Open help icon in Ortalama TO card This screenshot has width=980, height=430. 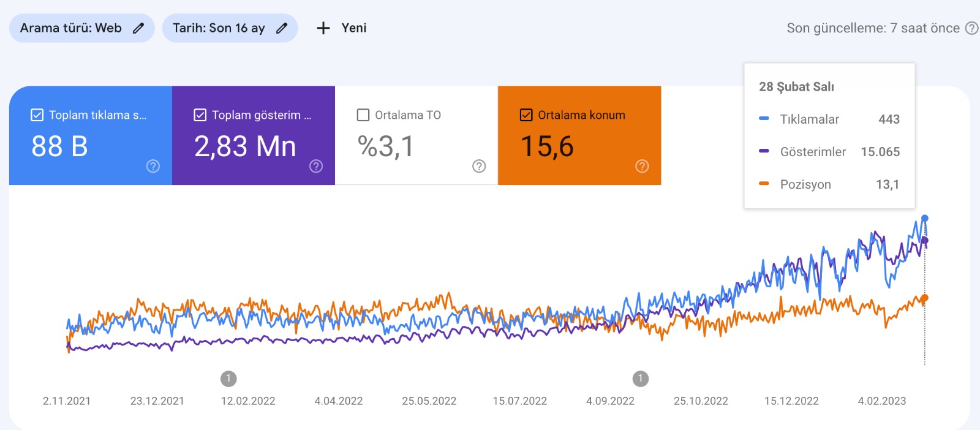tap(479, 166)
